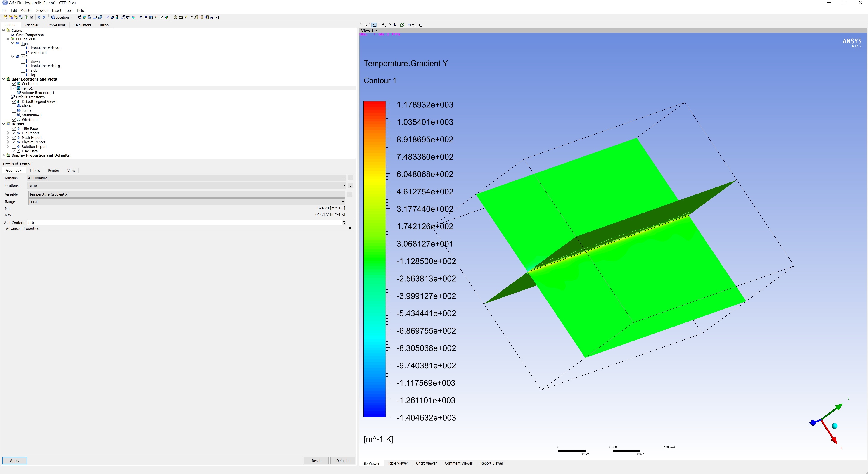Click the Redo arrow icon
Image resolution: width=868 pixels, height=474 pixels.
[44, 17]
